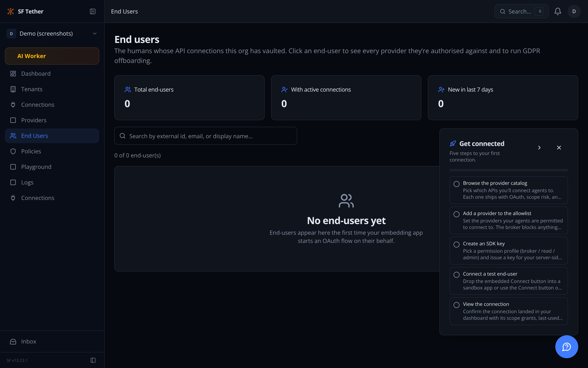This screenshot has height=368, width=588.
Task: Open Connect a test end-user step
Action: click(509, 281)
